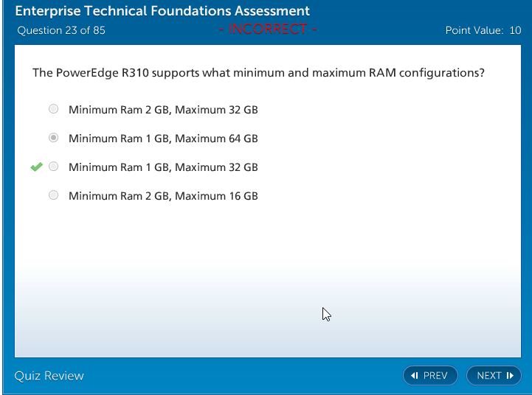This screenshot has width=532, height=395.
Task: Select radio for Minimum 2 GB, Maximum 16 GB
Action: [x=53, y=195]
